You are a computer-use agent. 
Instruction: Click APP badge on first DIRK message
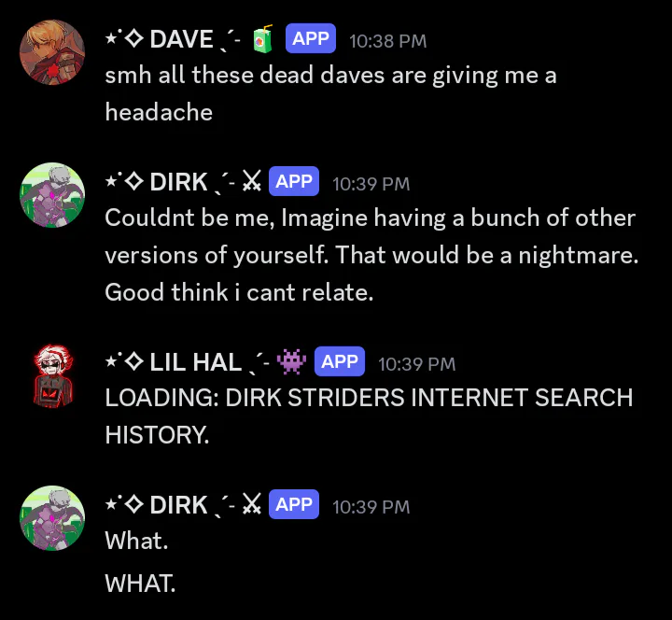click(x=294, y=181)
